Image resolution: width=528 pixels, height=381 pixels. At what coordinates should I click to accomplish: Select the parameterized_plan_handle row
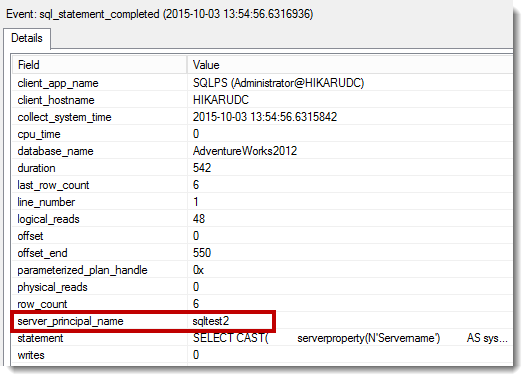pyautogui.click(x=263, y=270)
